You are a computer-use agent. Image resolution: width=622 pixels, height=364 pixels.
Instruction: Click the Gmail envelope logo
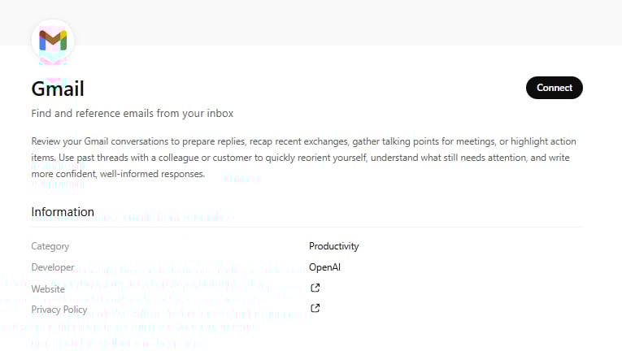click(x=53, y=41)
